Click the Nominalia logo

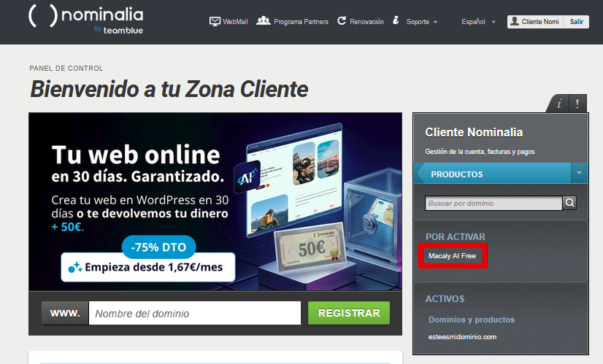[85, 19]
